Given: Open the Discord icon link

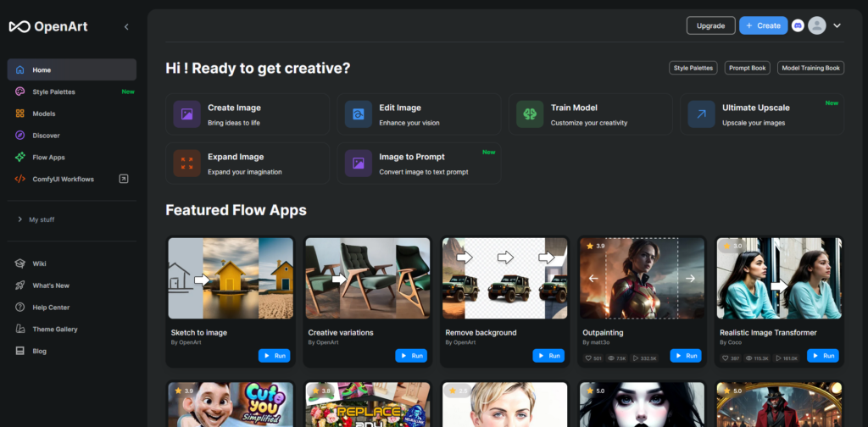Looking at the screenshot, I should (x=798, y=25).
